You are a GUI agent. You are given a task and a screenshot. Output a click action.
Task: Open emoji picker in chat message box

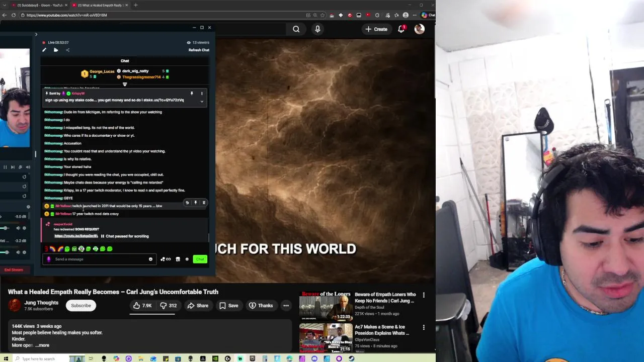(150, 259)
